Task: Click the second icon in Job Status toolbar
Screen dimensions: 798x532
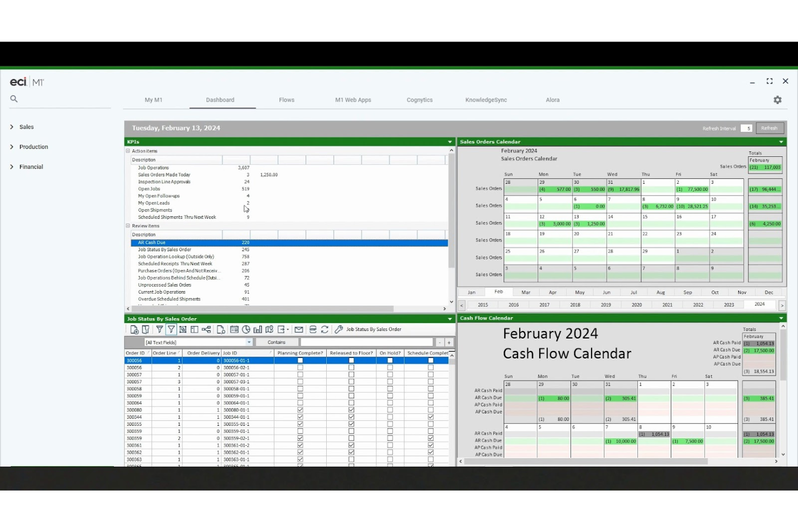Action: coord(146,329)
